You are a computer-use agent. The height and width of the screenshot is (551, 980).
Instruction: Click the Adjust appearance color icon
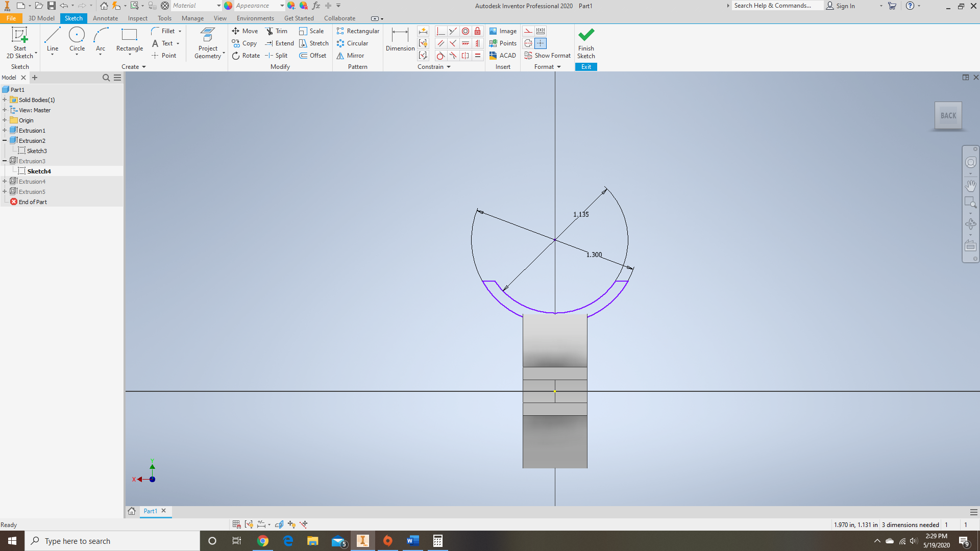291,6
